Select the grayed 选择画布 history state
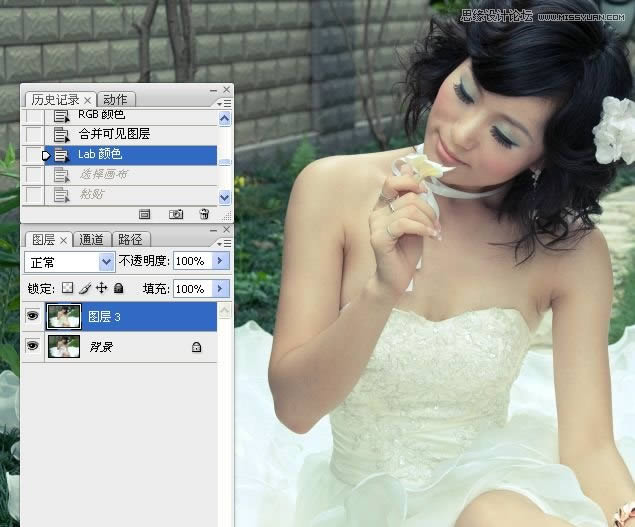Image resolution: width=635 pixels, height=527 pixels. (106, 174)
